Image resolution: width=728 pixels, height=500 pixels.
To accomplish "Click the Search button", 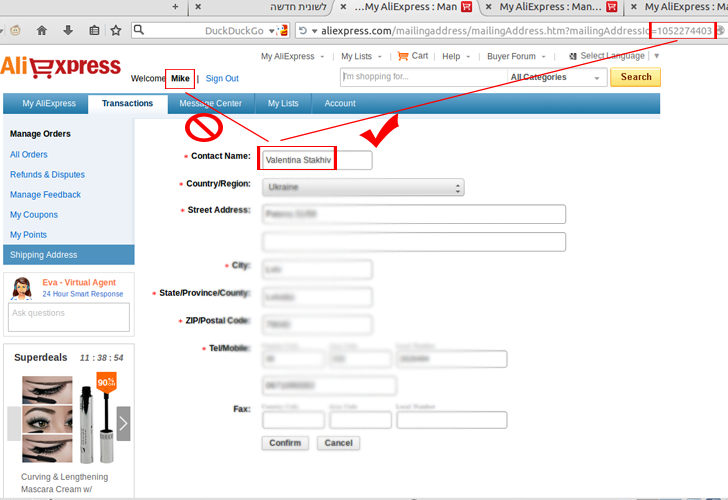I will [x=636, y=77].
